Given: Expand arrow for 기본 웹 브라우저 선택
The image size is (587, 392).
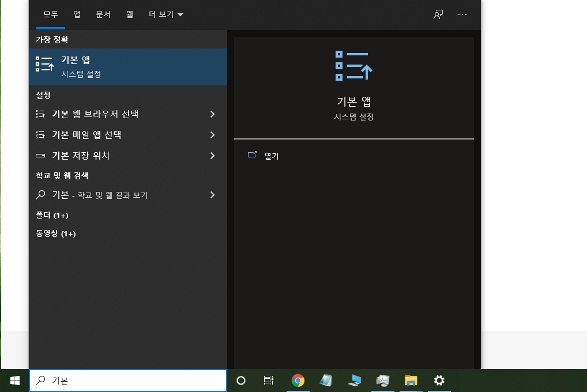Looking at the screenshot, I should pos(212,114).
